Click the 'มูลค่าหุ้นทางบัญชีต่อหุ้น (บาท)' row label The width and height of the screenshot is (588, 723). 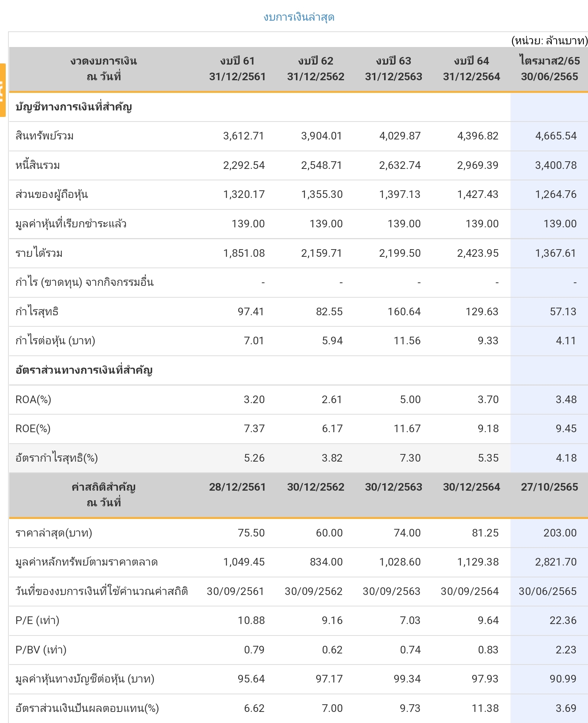point(85,679)
